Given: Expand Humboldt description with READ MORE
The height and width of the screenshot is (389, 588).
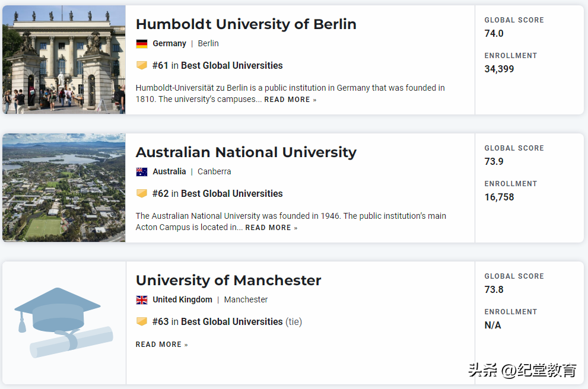Looking at the screenshot, I should (290, 100).
